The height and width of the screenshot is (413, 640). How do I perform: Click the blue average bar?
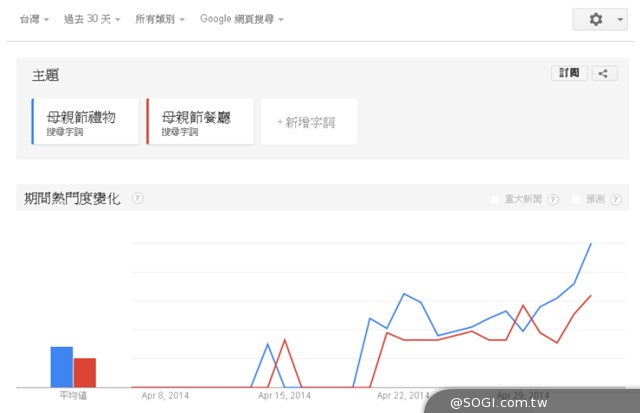tap(62, 366)
